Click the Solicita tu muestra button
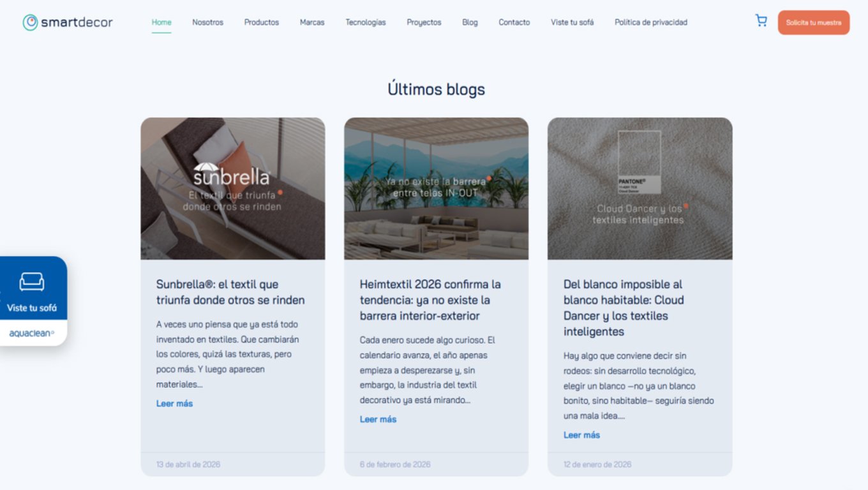Viewport: 868px width, 490px height. coord(814,22)
